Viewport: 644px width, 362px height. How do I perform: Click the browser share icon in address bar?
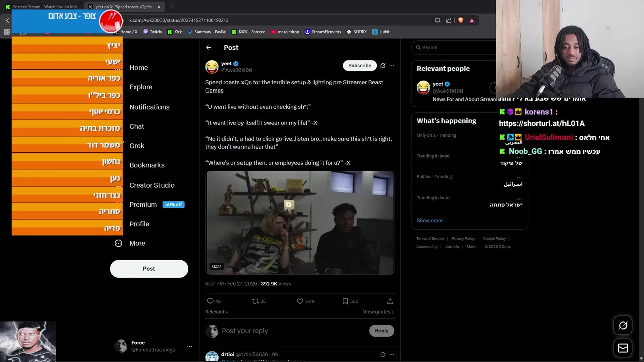point(449,20)
